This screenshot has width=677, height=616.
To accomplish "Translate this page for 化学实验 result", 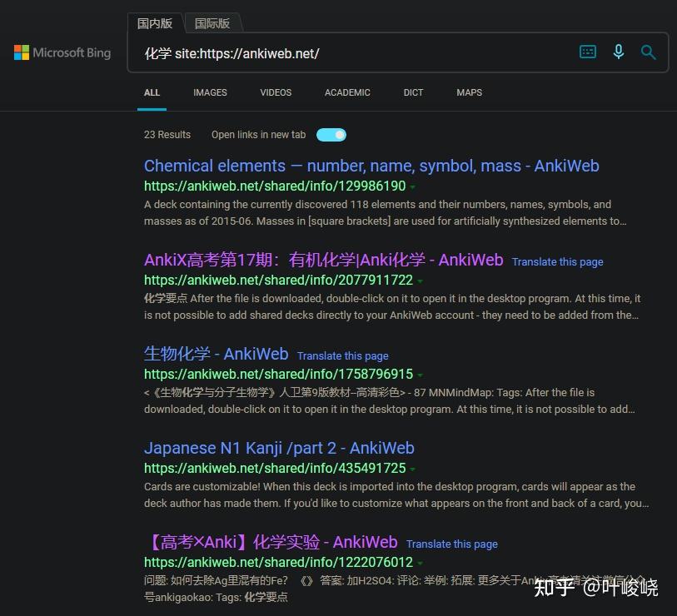I will [x=452, y=544].
